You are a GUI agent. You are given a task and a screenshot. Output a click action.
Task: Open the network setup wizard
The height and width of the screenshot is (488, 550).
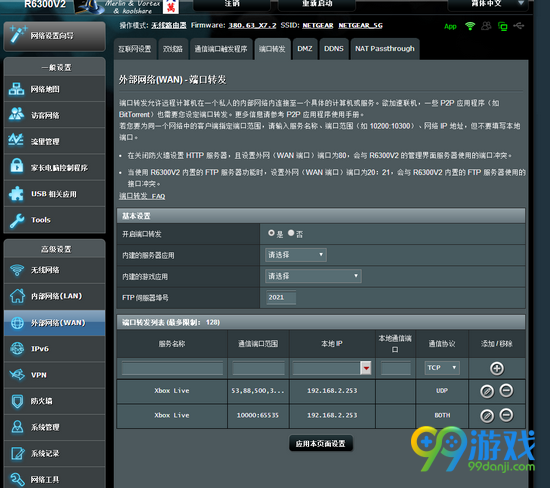54,36
